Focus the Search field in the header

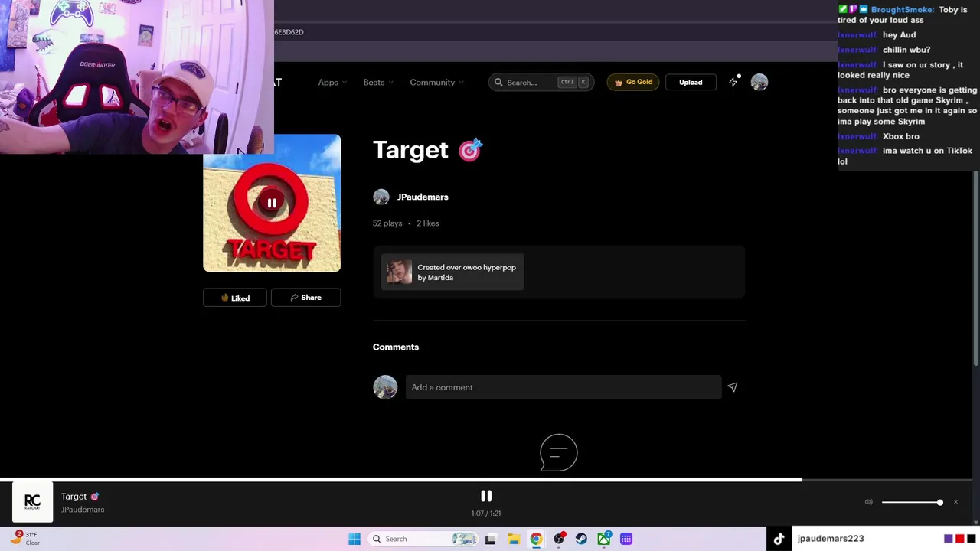click(541, 83)
